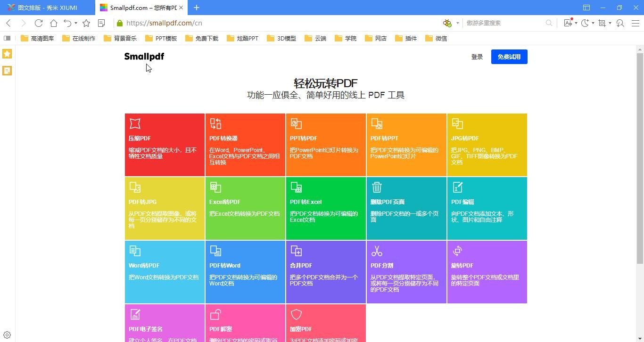Viewport: 644px width, 342px height.
Task: Expand the screenshot tool dropdown arrow
Action: (610, 23)
